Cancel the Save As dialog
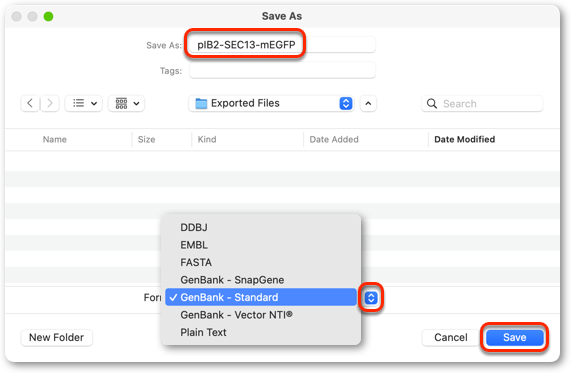 (x=450, y=338)
